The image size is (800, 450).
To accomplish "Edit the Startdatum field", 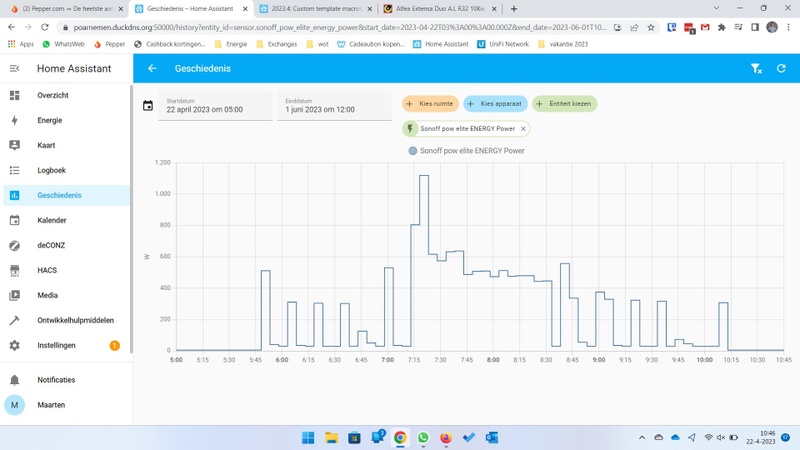I will (215, 106).
